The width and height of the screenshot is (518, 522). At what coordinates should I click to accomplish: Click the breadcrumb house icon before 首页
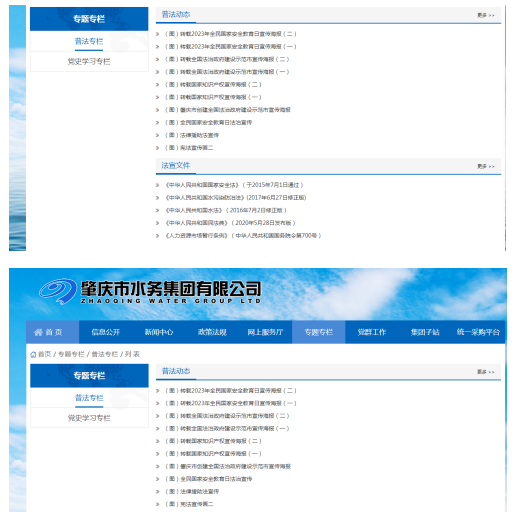33,354
